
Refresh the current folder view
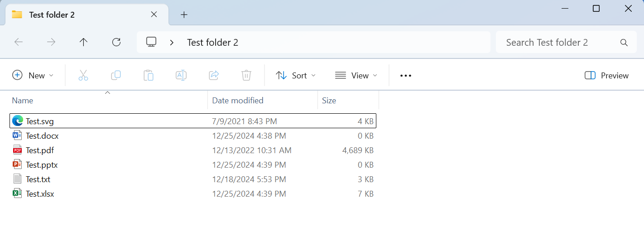pos(116,42)
